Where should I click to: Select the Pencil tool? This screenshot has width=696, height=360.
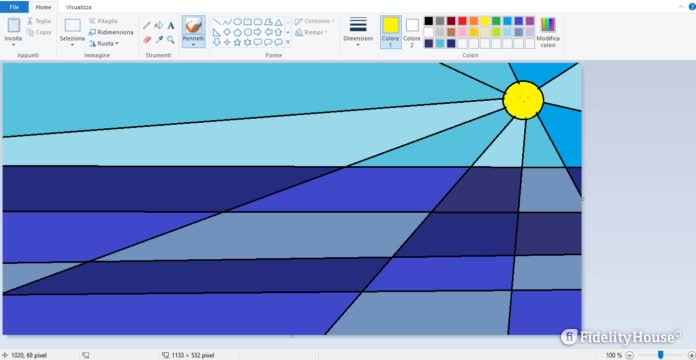point(147,25)
